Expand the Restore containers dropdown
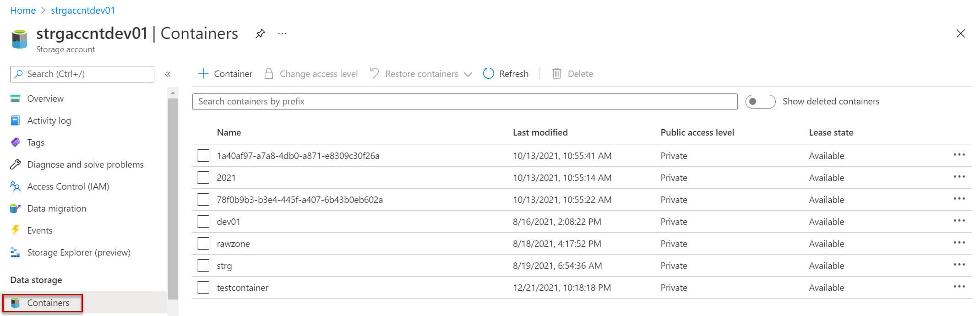Viewport: 980px width, 316px height. tap(468, 74)
